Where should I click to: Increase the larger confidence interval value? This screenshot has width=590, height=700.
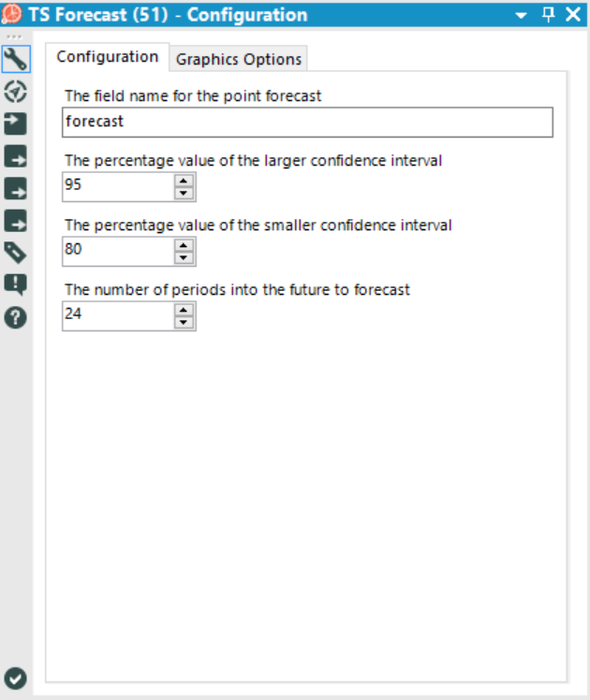(184, 181)
